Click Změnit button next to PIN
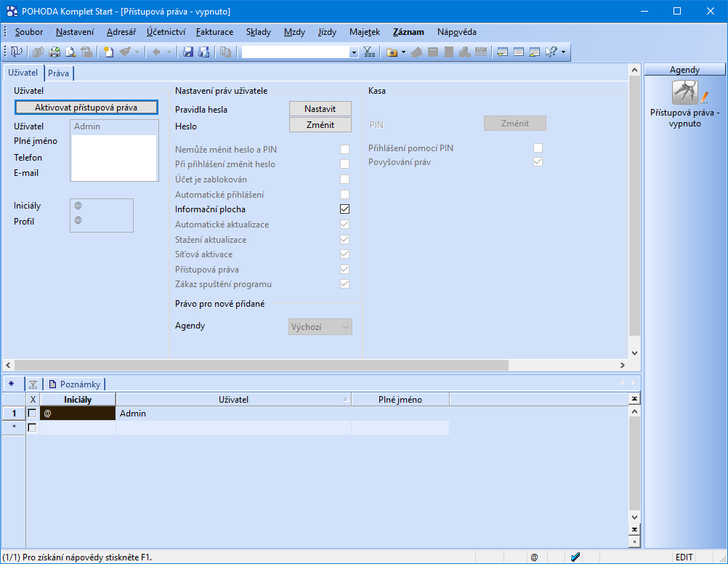This screenshot has width=728, height=564. (515, 123)
